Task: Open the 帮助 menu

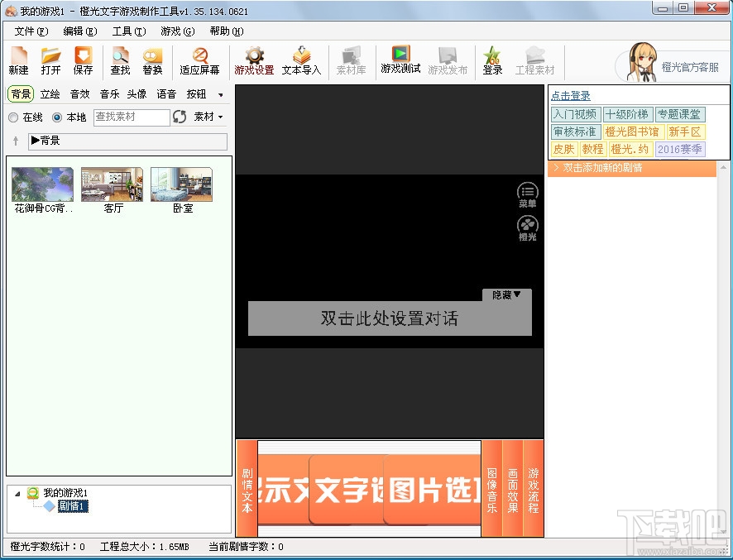Action: point(226,31)
